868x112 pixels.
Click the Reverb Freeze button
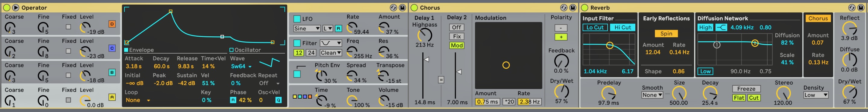click(x=746, y=89)
